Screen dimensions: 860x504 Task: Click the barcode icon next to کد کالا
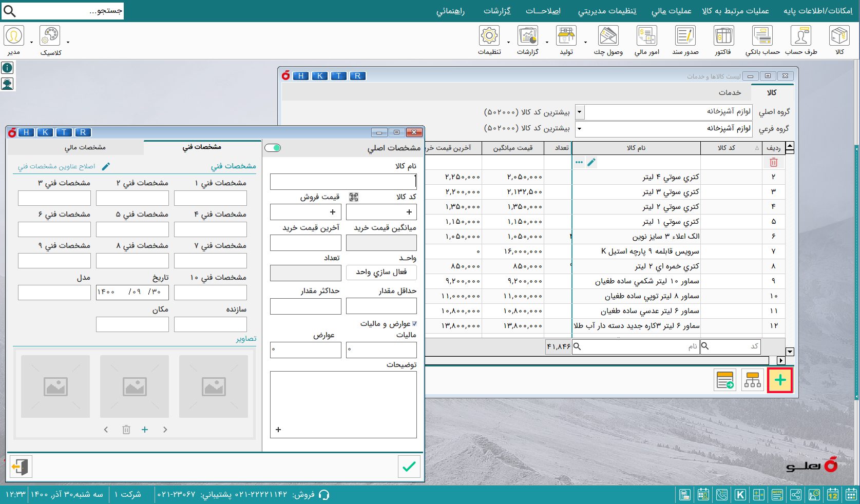(354, 197)
